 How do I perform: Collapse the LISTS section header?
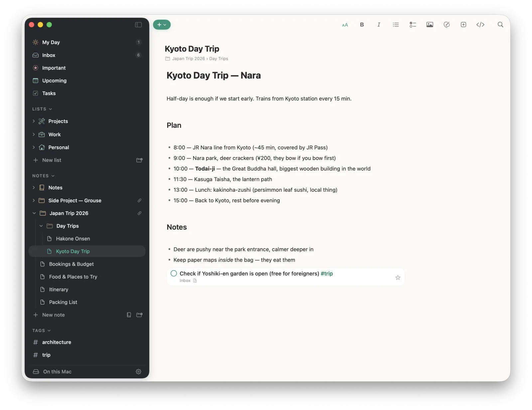[x=42, y=109]
